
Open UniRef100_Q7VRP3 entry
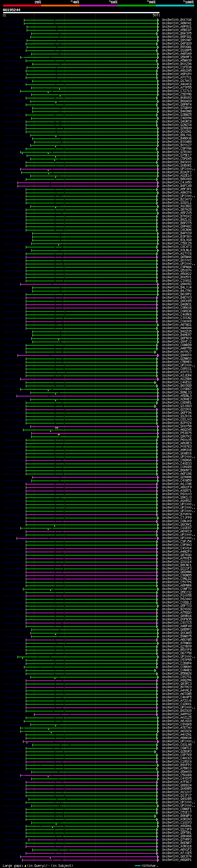176,839
